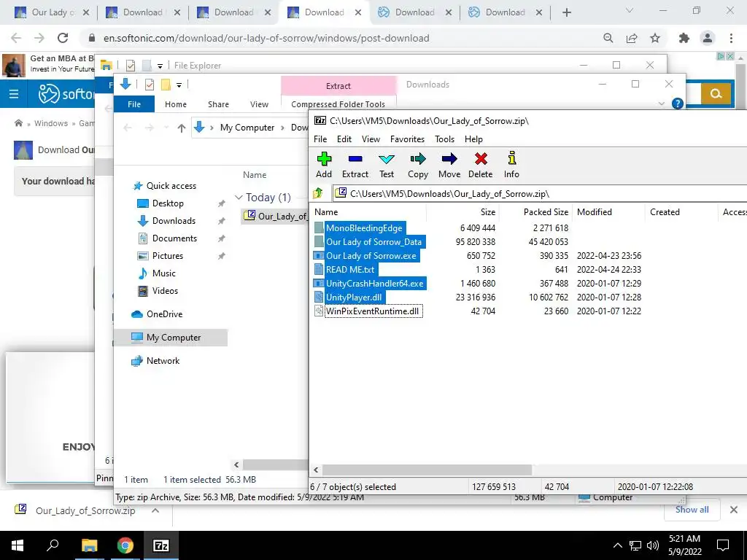Screen dimensions: 747x560
Task: Select UnityPlayer.dll entry
Action: pos(354,297)
